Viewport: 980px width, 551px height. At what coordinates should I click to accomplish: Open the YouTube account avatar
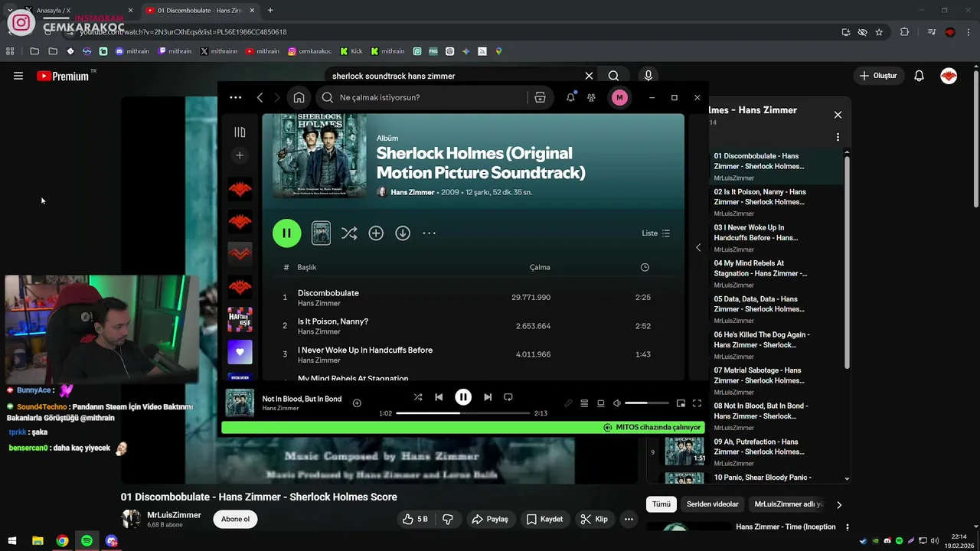click(949, 76)
